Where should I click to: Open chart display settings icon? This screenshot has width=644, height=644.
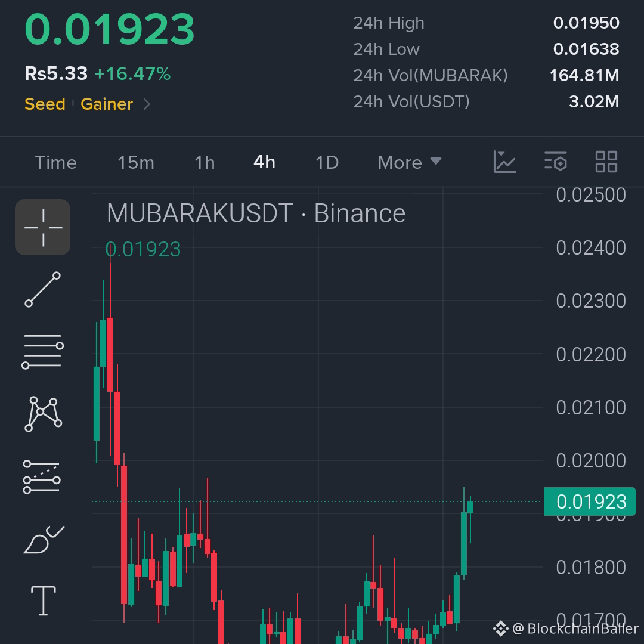click(x=556, y=162)
